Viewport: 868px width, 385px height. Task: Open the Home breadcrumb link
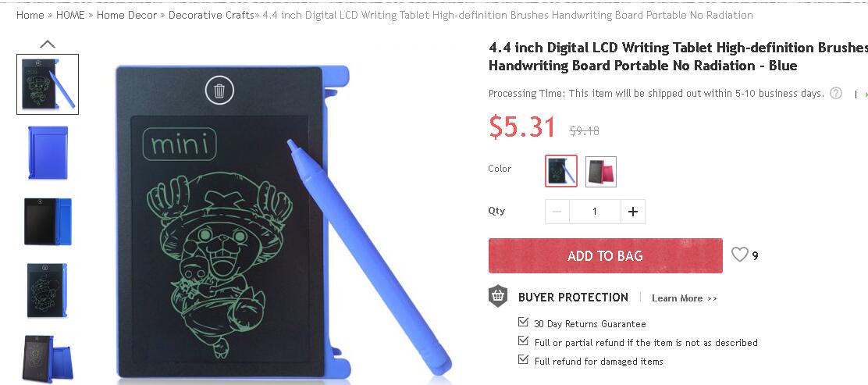[x=30, y=15]
